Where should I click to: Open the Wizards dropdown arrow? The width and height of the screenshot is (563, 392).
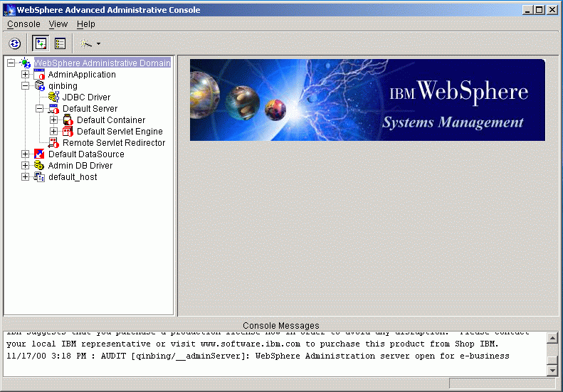(x=98, y=44)
